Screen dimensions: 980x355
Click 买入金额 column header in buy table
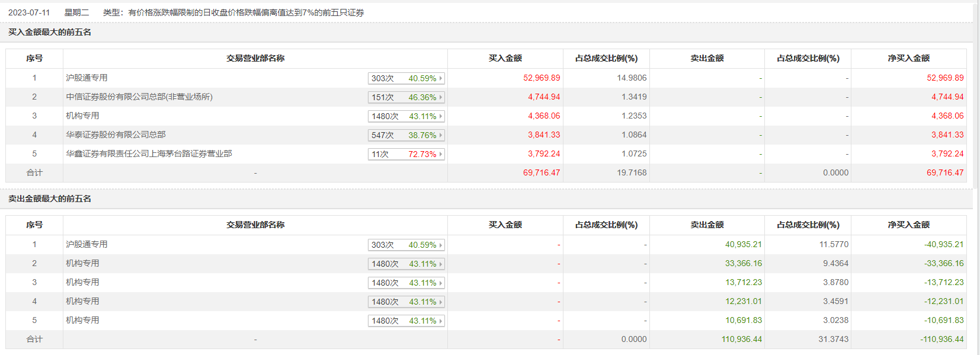(505, 59)
